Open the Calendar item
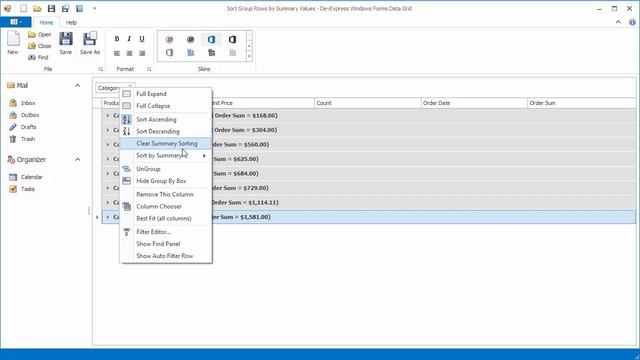This screenshot has height=360, width=640. click(x=26, y=177)
